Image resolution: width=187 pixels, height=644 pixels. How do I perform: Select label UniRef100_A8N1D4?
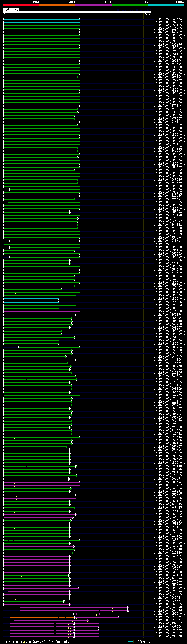(168, 360)
